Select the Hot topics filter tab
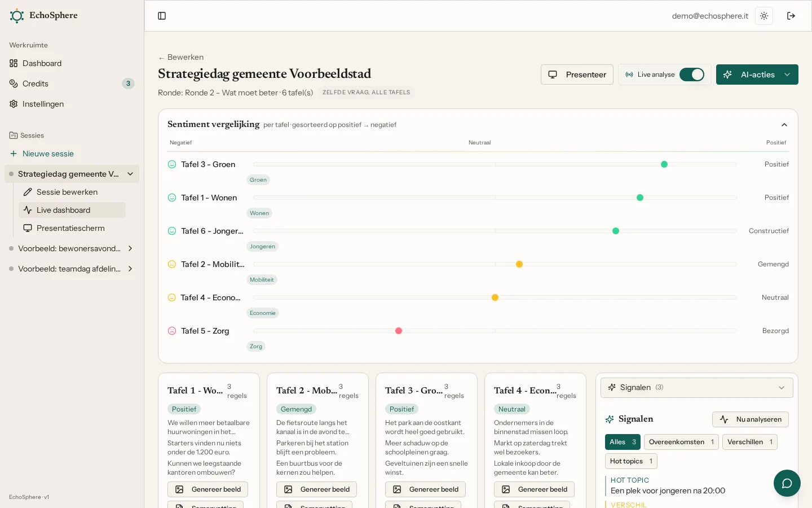Viewport: 812px width, 508px height. (631, 461)
